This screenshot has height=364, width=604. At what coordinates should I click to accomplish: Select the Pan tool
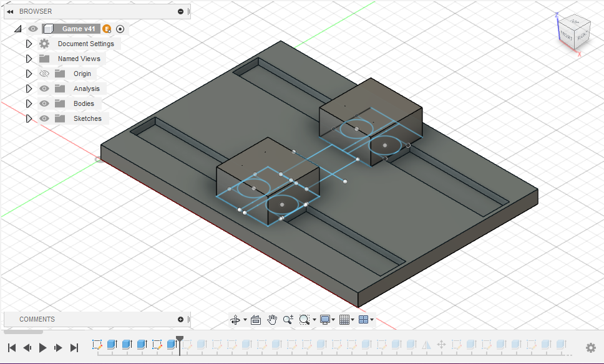(x=272, y=319)
